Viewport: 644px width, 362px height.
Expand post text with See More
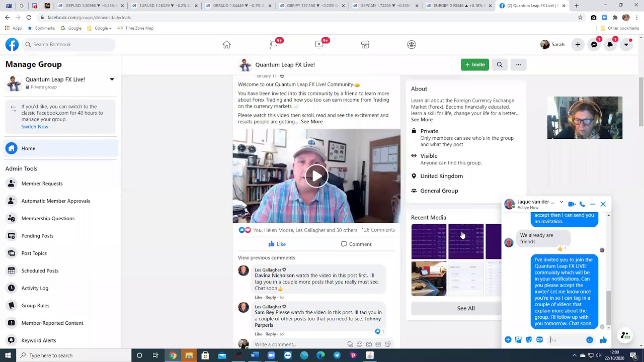click(311, 122)
